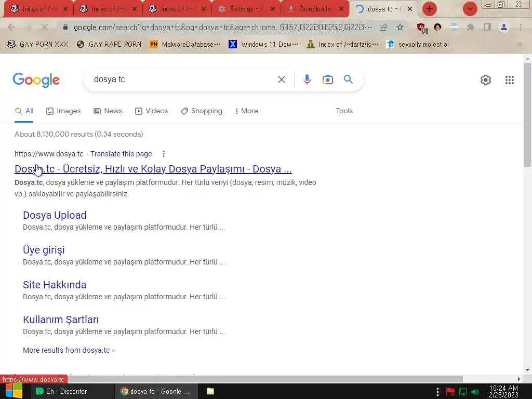This screenshot has width=532, height=399.
Task: Expand the More search filters menu
Action: 247,111
